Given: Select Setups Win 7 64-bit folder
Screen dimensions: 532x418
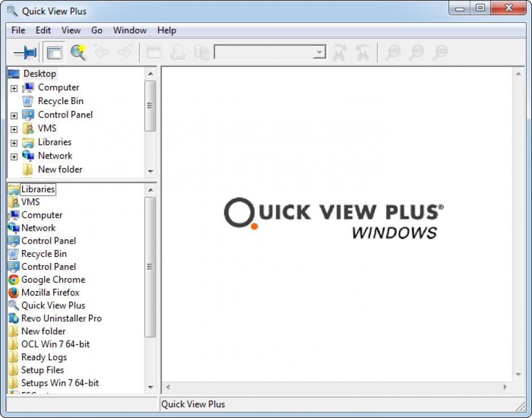Looking at the screenshot, I should tap(60, 383).
